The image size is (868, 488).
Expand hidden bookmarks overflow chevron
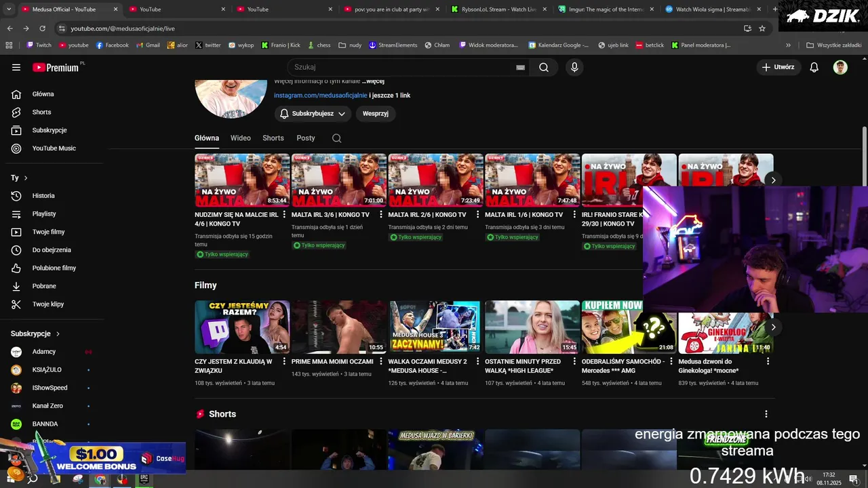pyautogui.click(x=788, y=45)
